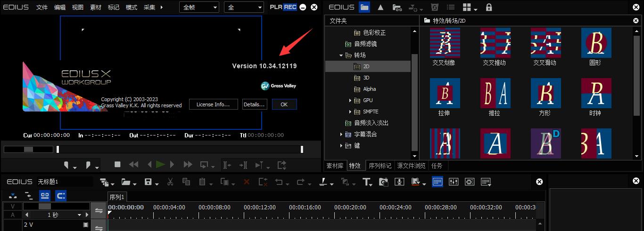Toggle snap to event mode button

pos(61,196)
